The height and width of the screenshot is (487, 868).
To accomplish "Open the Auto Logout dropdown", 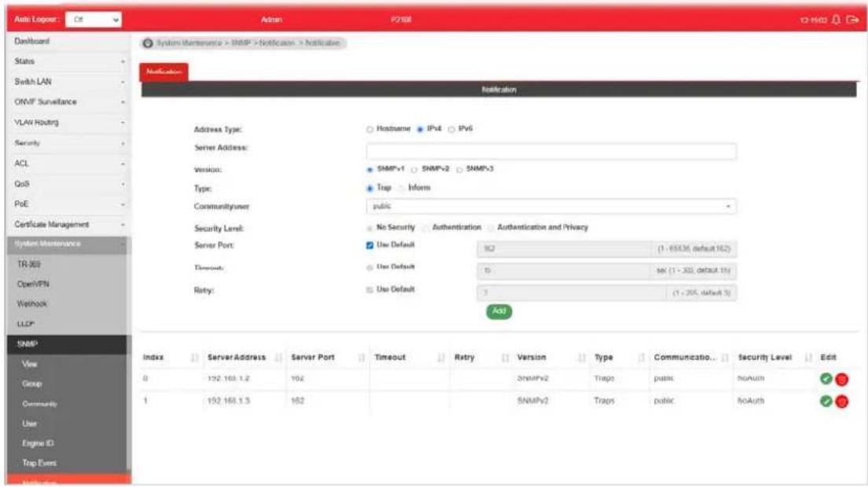I will click(x=93, y=20).
